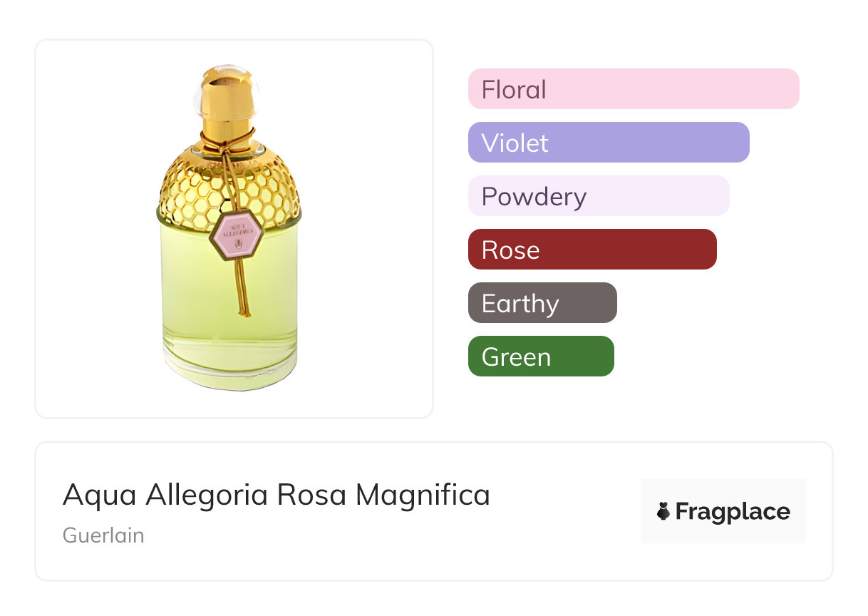Click the word Rose in the red bar
Image resolution: width=868 pixels, height=616 pixels.
[x=510, y=250]
